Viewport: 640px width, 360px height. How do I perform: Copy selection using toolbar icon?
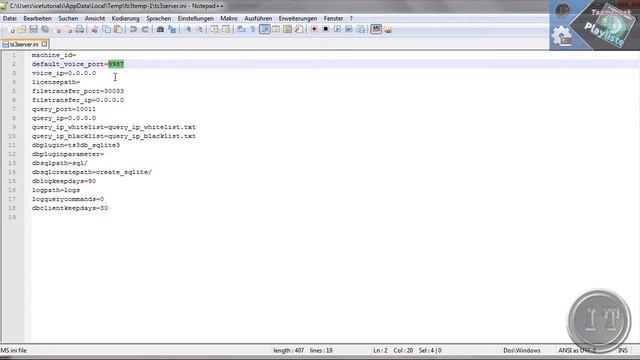106,29
